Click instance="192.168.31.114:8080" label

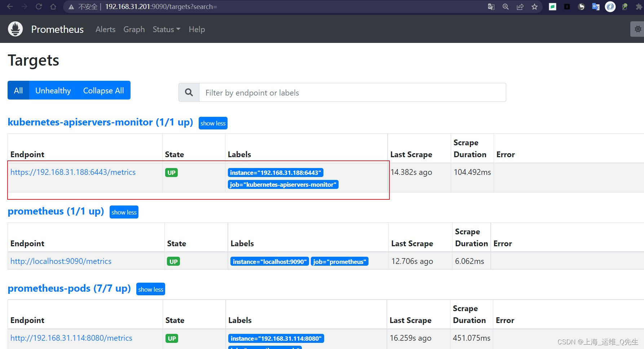pyautogui.click(x=276, y=339)
